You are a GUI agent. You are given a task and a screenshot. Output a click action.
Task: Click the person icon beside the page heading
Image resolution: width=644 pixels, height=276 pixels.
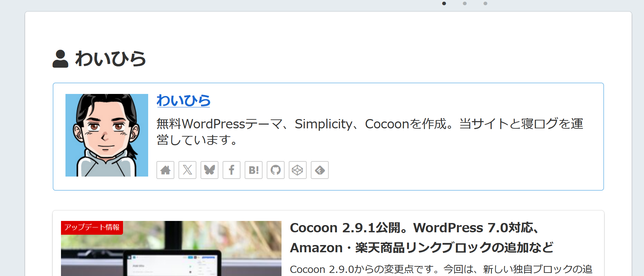click(60, 59)
